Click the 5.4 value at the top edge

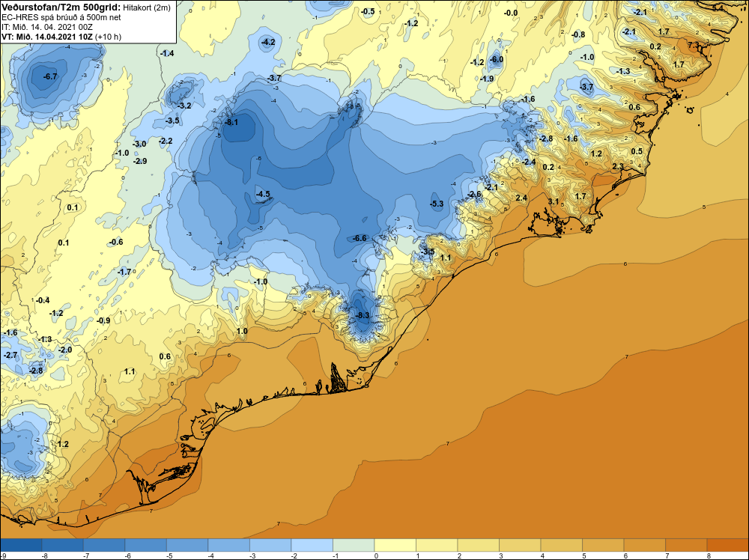(x=718, y=8)
